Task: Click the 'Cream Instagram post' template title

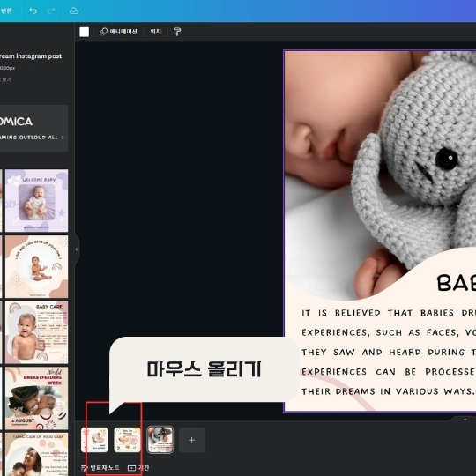Action: (31, 56)
